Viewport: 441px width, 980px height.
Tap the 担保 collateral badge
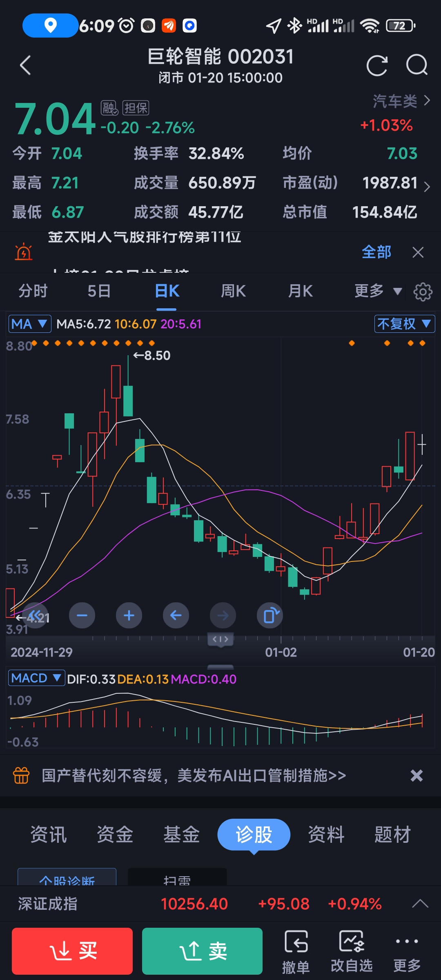point(136,108)
